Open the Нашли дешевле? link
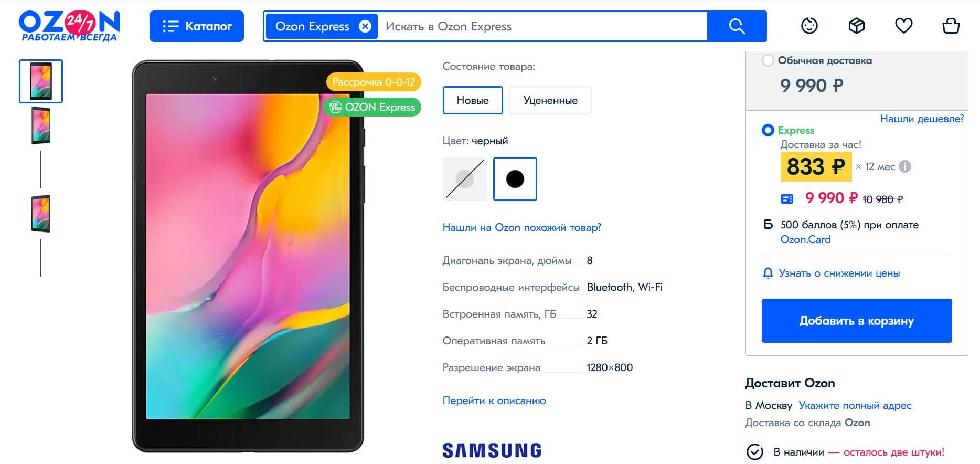Image resolution: width=980 pixels, height=464 pixels. pos(922,119)
